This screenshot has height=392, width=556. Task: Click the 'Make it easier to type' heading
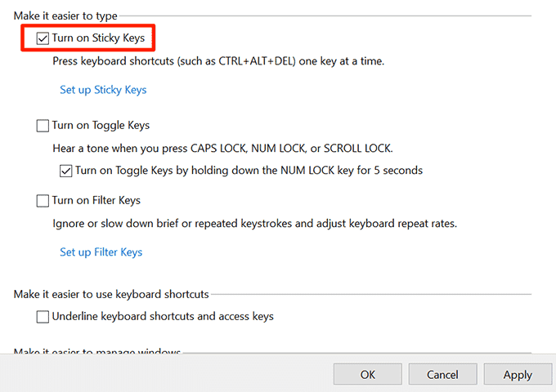(x=65, y=16)
